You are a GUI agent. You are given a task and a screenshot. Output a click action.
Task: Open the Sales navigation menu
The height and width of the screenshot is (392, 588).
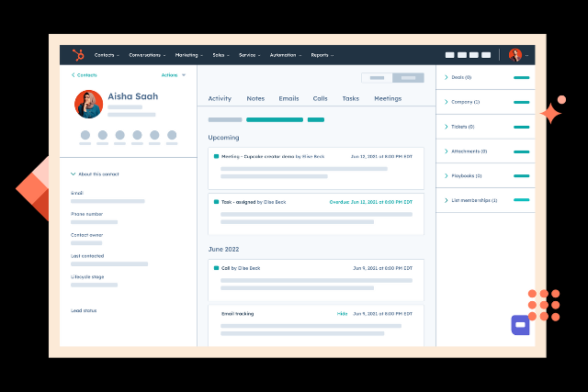pyautogui.click(x=220, y=55)
